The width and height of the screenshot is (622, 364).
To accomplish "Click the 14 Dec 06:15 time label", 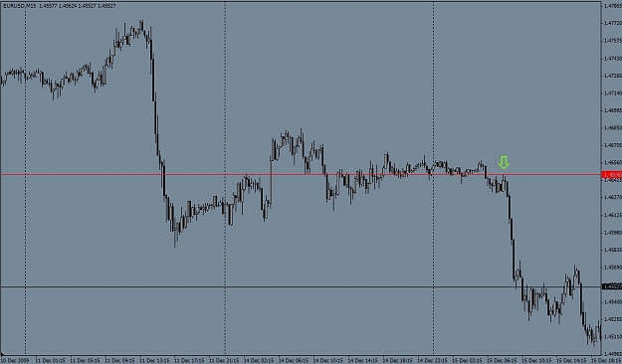I will pos(294,360).
